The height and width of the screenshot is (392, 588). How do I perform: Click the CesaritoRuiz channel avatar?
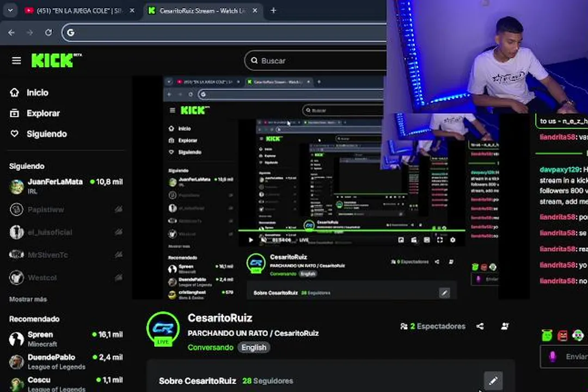[x=163, y=328]
